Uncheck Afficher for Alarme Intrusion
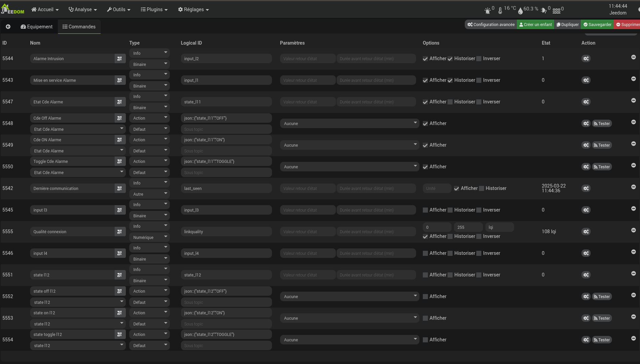This screenshot has width=640, height=364. coord(425,59)
